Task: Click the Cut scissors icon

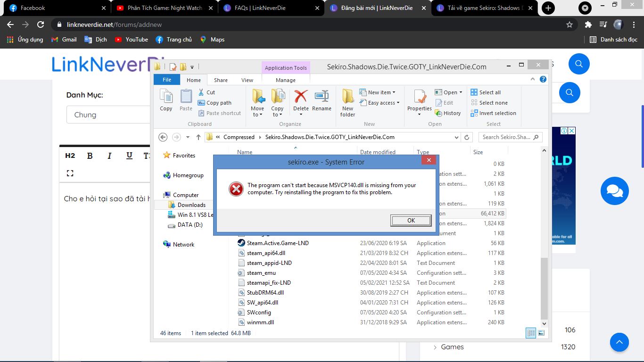Action: pyautogui.click(x=201, y=92)
